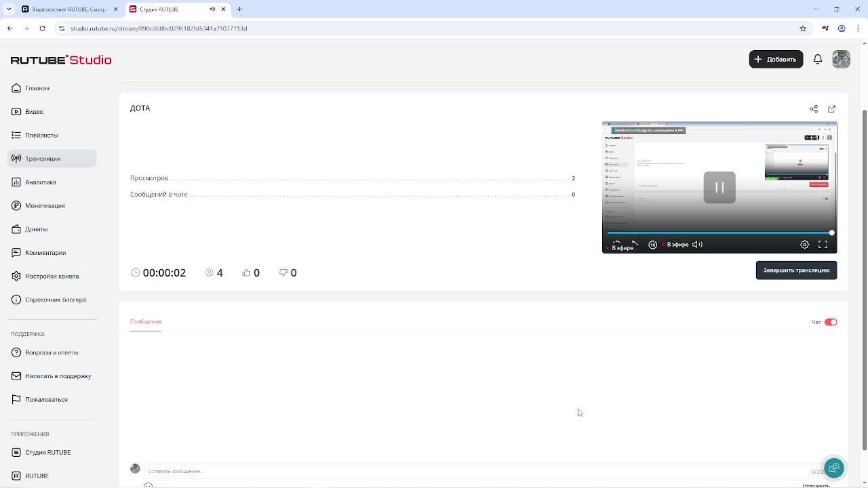Click the Справочник блогера icon
Screen dimensions: 868x488
16,300
